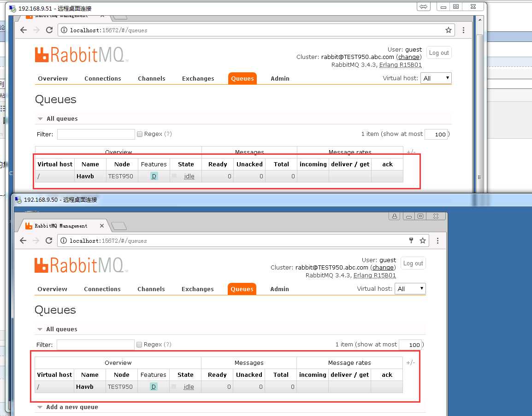Open Connections tab in upper window
The width and height of the screenshot is (532, 416).
point(103,79)
